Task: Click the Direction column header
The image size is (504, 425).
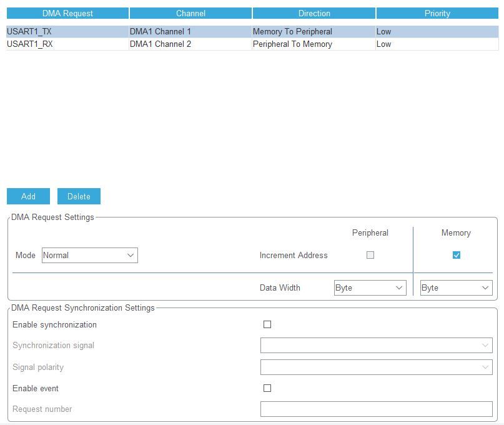Action: pyautogui.click(x=314, y=13)
